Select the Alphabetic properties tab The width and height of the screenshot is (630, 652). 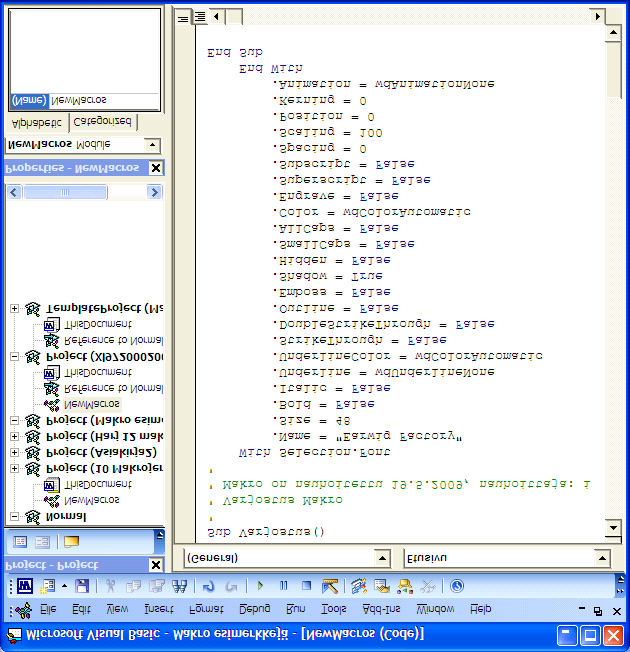tap(37, 123)
